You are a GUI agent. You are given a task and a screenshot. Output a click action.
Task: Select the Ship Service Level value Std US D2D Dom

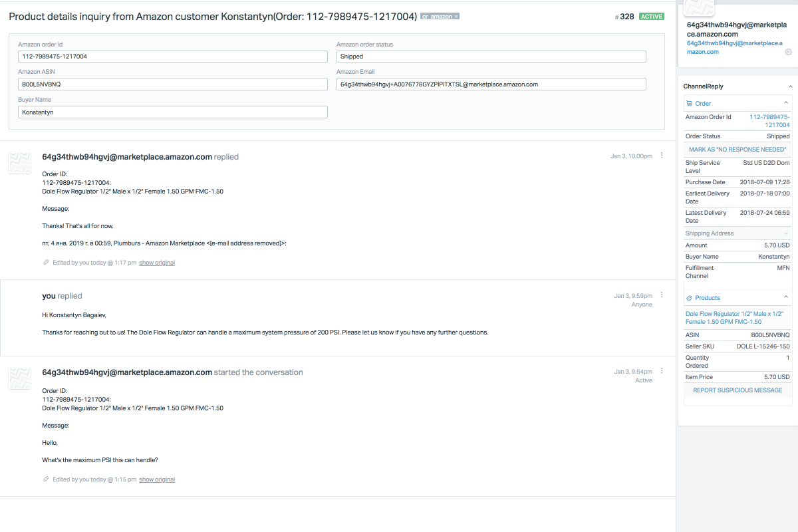point(766,163)
